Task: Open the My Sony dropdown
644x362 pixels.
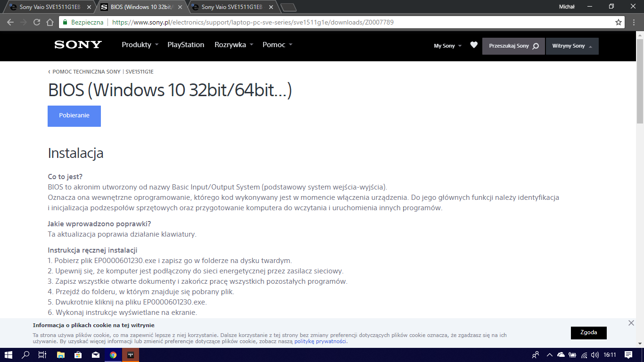Action: tap(448, 46)
